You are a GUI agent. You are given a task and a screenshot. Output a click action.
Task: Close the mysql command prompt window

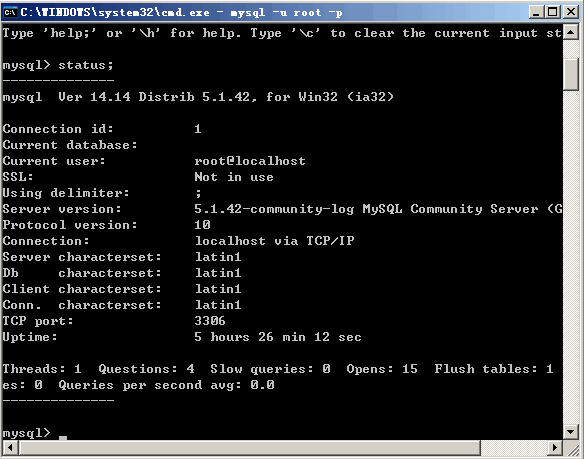pyautogui.click(x=571, y=12)
